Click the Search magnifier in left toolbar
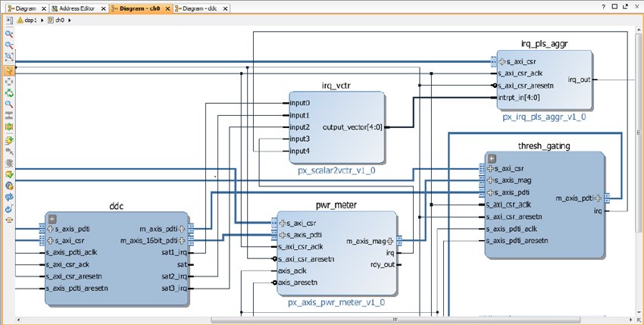The image size is (644, 325). (x=9, y=105)
